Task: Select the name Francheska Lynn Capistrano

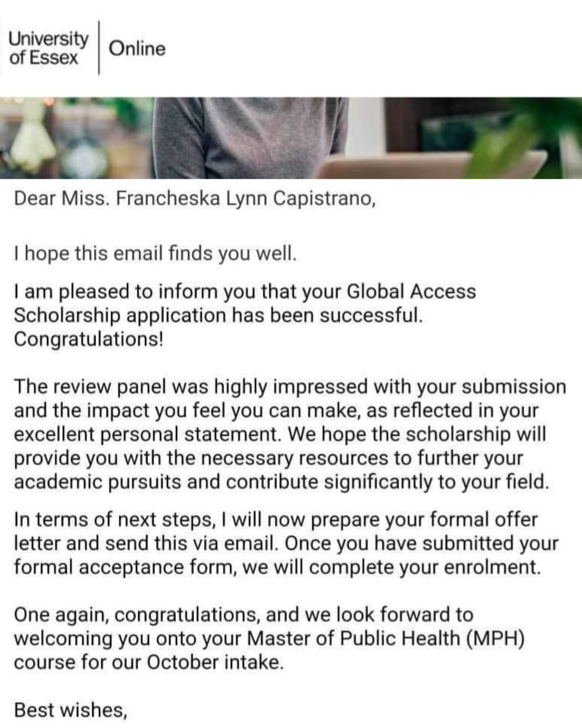Action: point(244,199)
